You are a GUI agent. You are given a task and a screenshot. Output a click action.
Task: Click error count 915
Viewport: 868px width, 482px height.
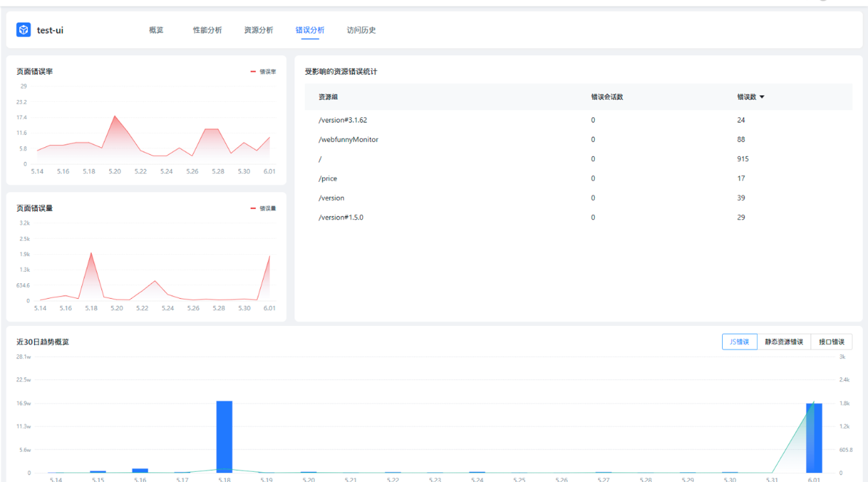(743, 159)
